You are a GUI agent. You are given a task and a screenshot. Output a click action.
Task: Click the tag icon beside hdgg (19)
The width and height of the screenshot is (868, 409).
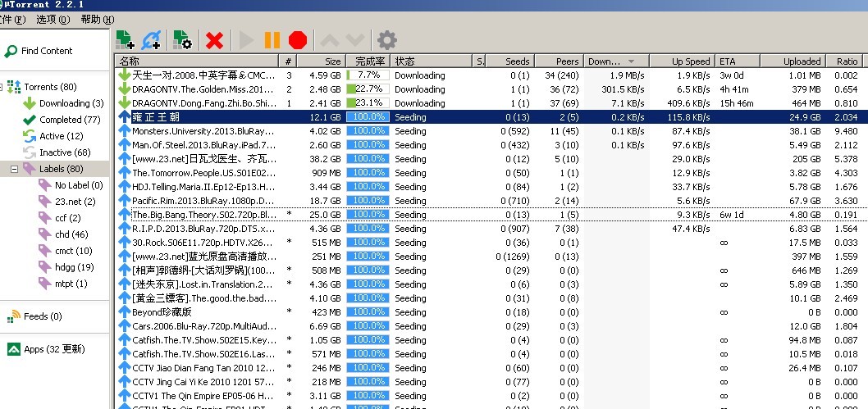coord(45,267)
